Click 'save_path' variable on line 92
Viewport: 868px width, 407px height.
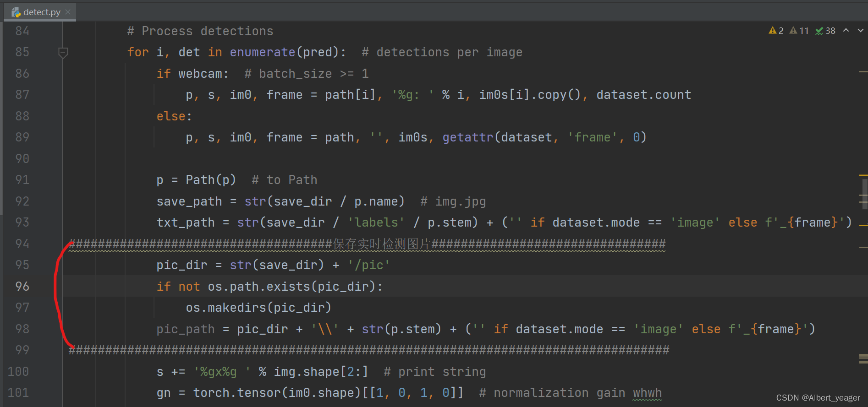pos(189,201)
